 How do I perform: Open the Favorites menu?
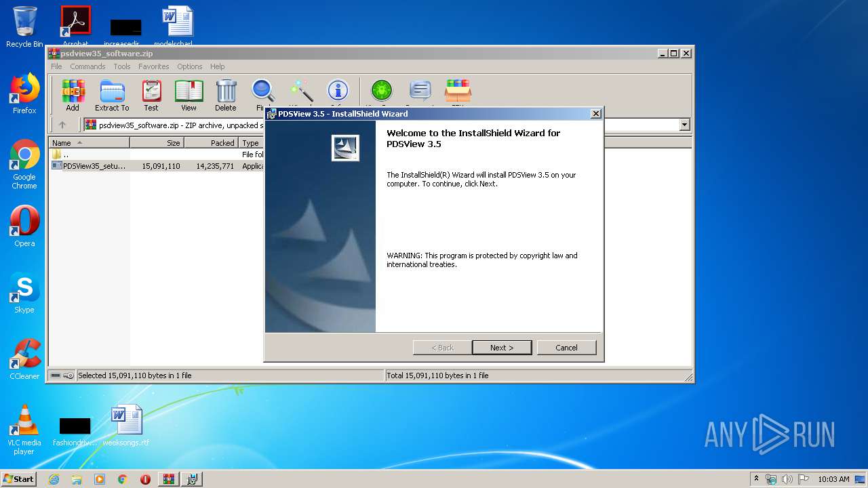154,66
